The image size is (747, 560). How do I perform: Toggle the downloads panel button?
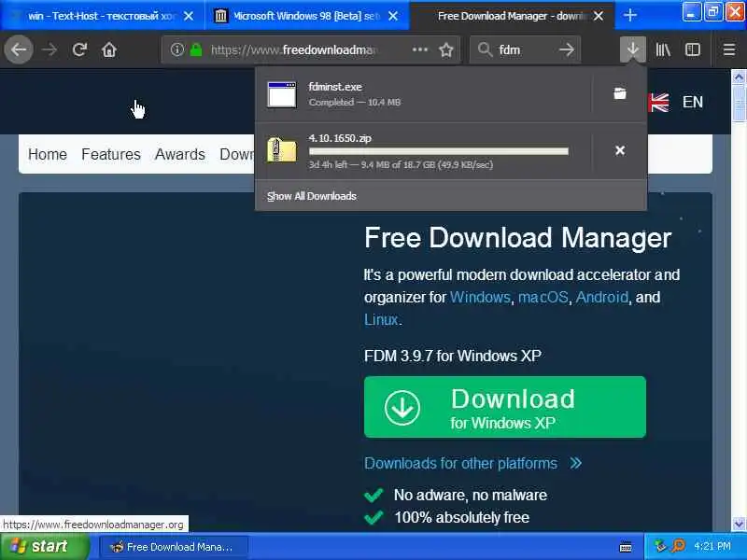point(633,49)
